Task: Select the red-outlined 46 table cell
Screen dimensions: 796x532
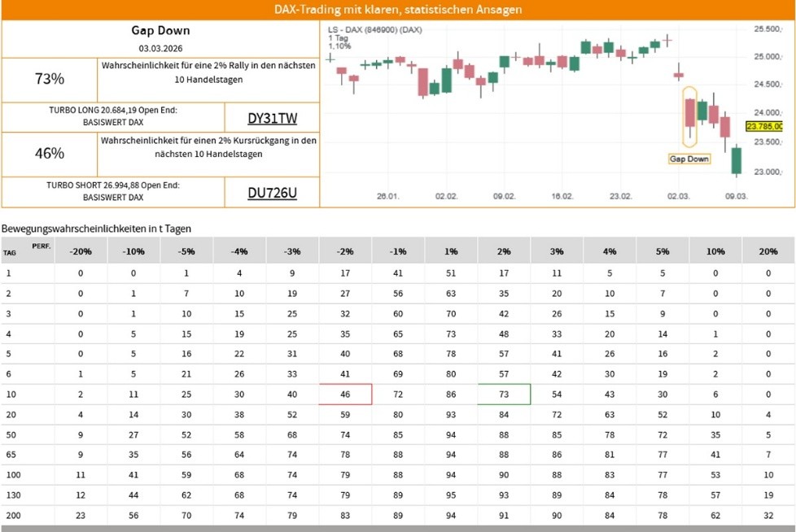Action: click(x=345, y=394)
